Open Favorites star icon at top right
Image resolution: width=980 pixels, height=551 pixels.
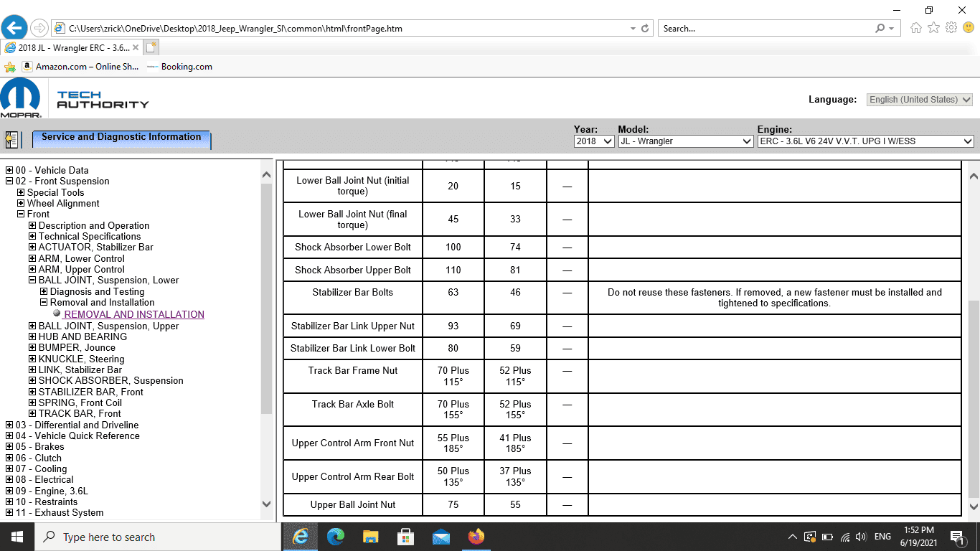[933, 28]
